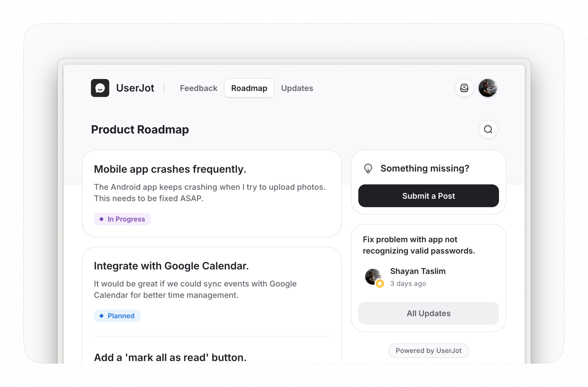This screenshot has width=588, height=387.
Task: Click the In Progress status badge
Action: (x=122, y=219)
